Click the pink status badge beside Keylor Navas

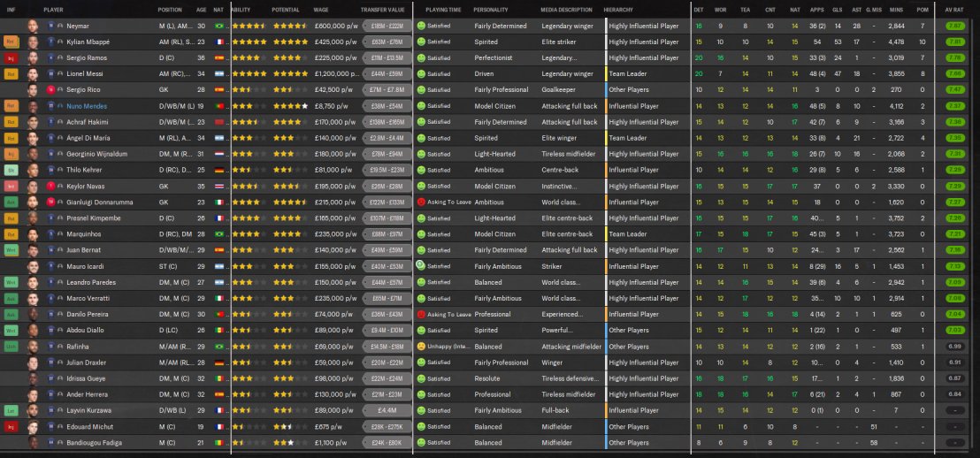click(11, 187)
